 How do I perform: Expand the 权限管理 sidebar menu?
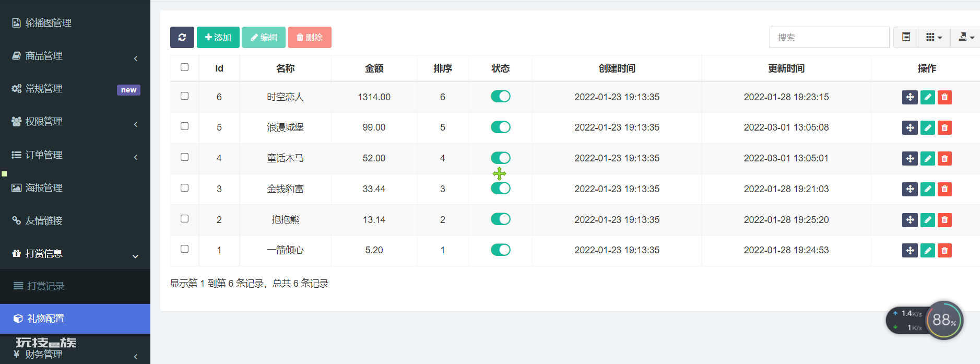75,122
